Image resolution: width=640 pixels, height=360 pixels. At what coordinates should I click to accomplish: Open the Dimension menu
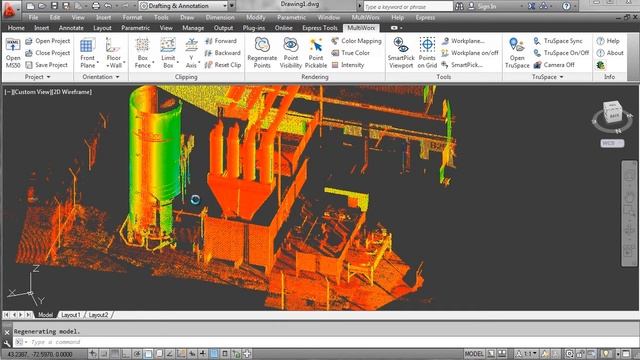220,18
